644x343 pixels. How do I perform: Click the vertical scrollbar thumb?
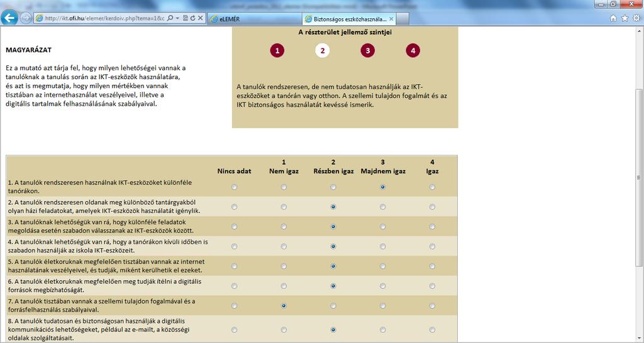[x=639, y=177]
